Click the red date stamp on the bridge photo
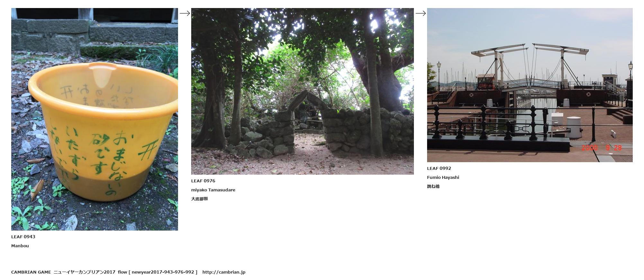 [x=602, y=148]
